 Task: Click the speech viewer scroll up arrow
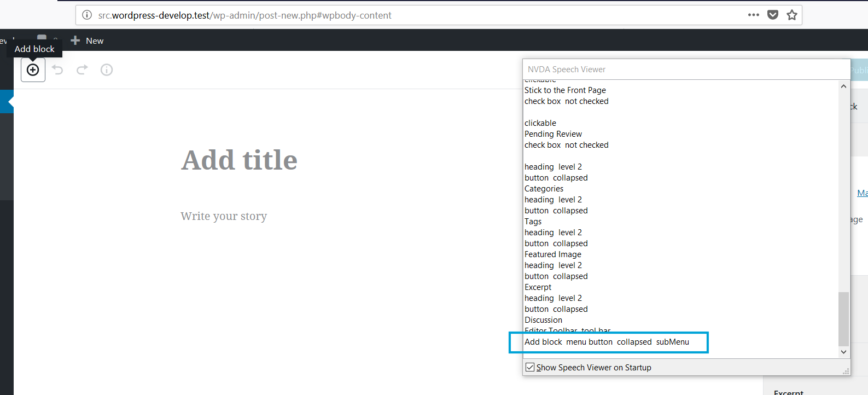pos(843,86)
